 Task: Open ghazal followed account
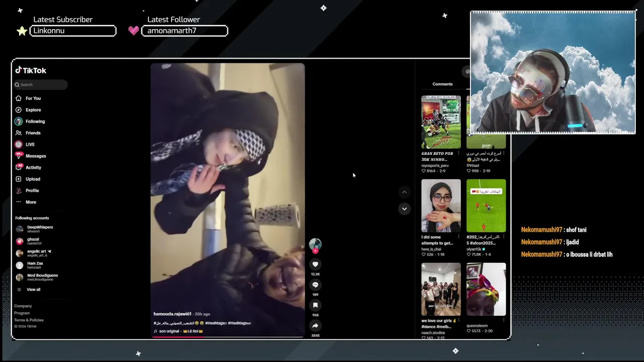(x=29, y=241)
